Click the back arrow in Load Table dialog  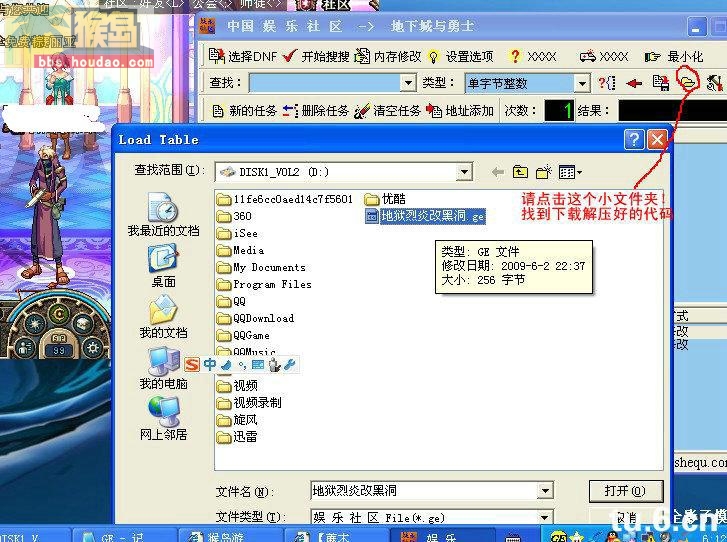pos(497,172)
